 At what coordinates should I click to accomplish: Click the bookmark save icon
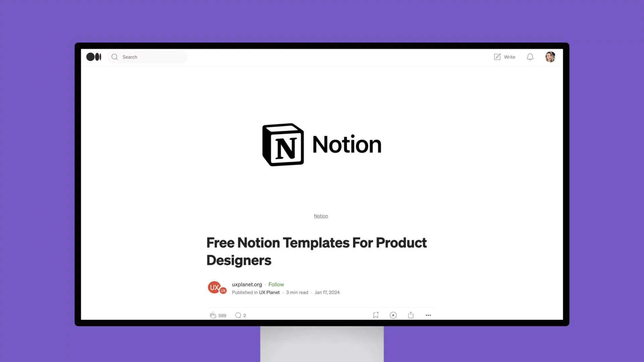point(376,315)
